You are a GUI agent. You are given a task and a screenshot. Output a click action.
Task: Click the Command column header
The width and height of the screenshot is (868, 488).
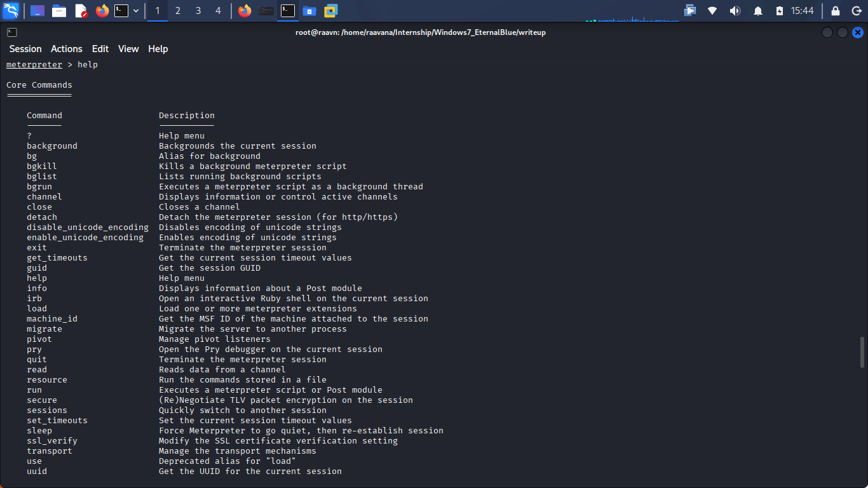44,116
